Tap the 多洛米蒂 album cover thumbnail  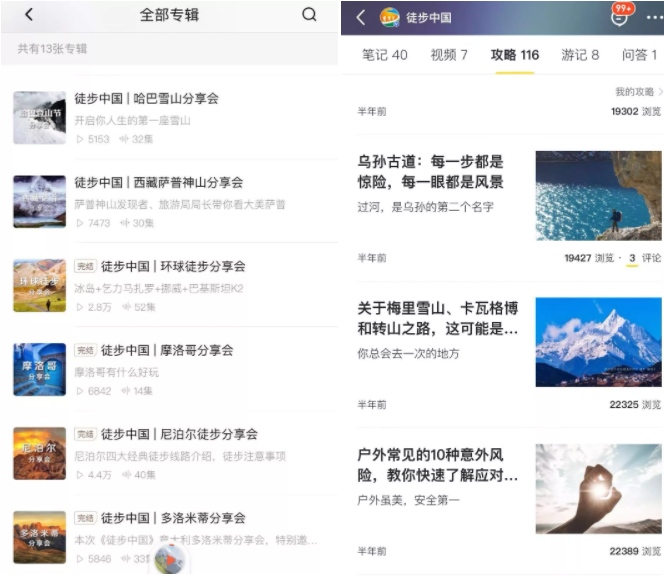pyautogui.click(x=39, y=537)
